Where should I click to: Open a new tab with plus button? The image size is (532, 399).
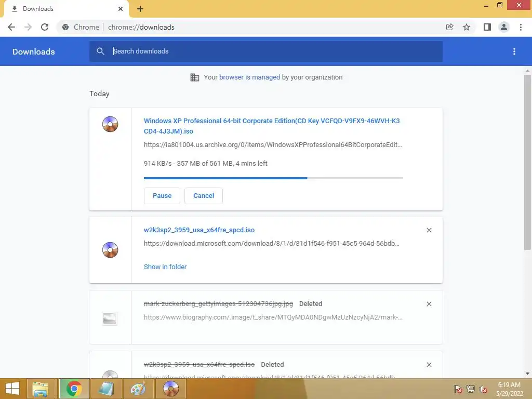point(140,9)
